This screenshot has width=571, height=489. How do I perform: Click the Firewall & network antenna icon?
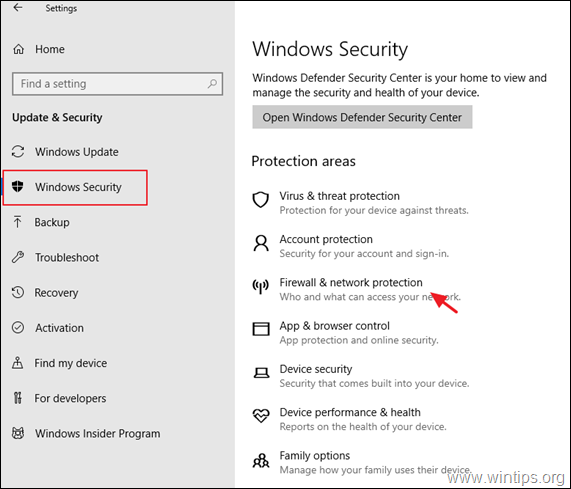coord(261,286)
